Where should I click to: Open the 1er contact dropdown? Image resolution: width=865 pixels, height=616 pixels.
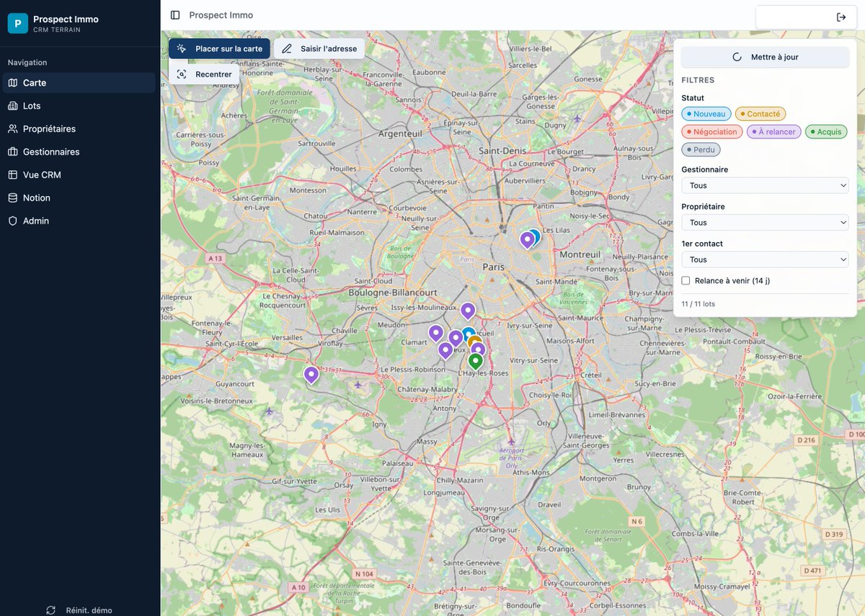click(765, 259)
